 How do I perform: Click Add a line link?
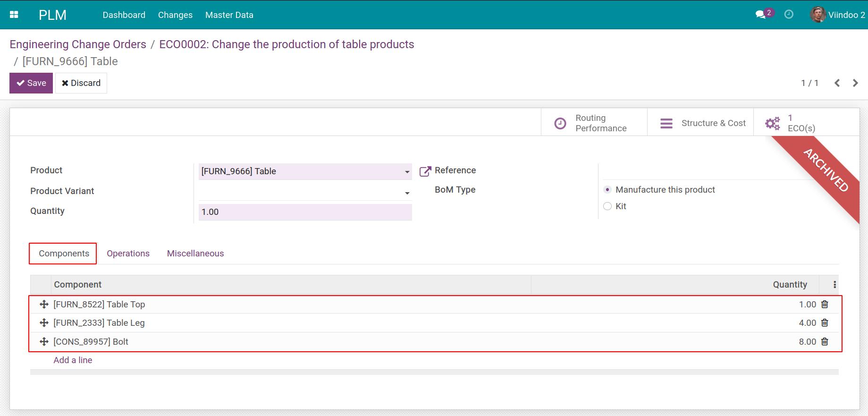pos(73,360)
